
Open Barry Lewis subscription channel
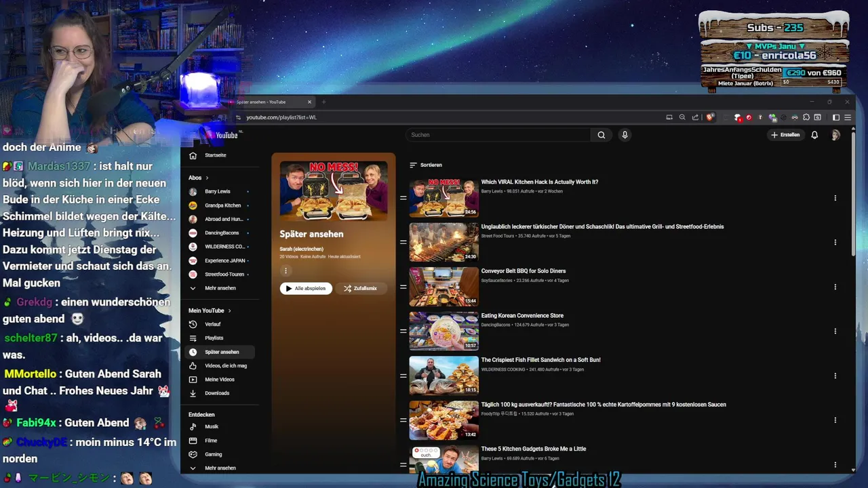coord(221,192)
